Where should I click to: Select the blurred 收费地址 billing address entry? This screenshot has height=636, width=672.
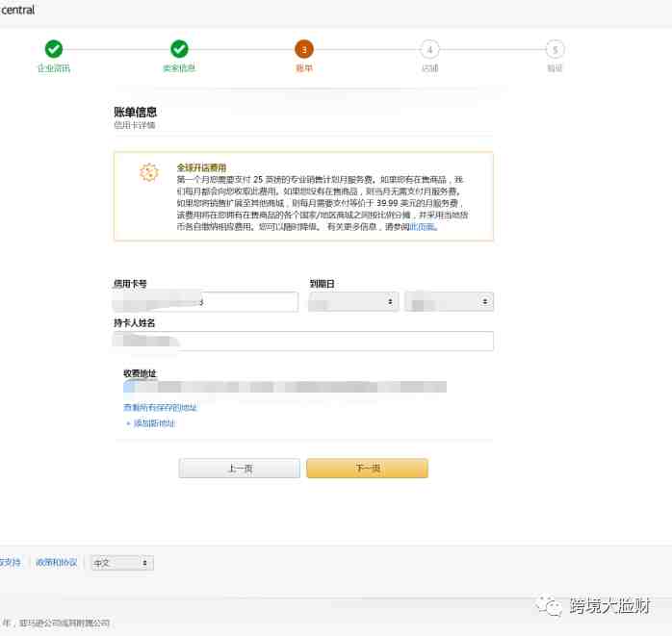285,387
